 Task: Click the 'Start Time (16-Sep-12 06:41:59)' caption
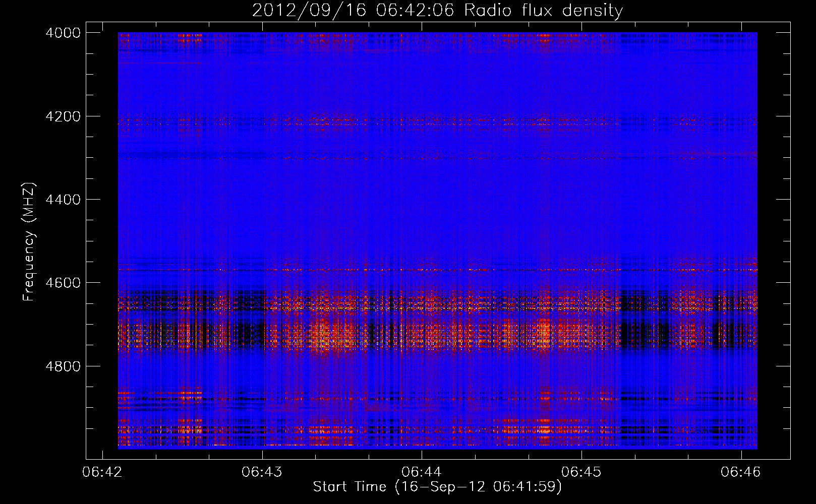(437, 487)
